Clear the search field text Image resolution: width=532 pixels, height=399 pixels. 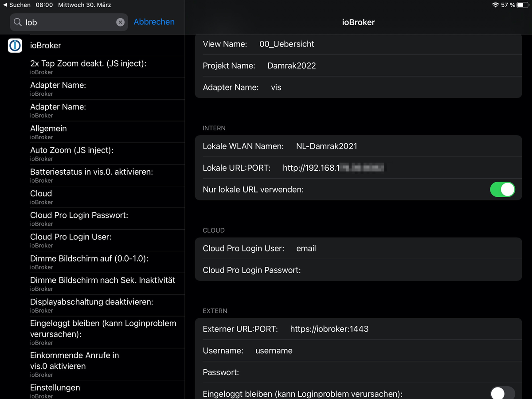(x=120, y=22)
